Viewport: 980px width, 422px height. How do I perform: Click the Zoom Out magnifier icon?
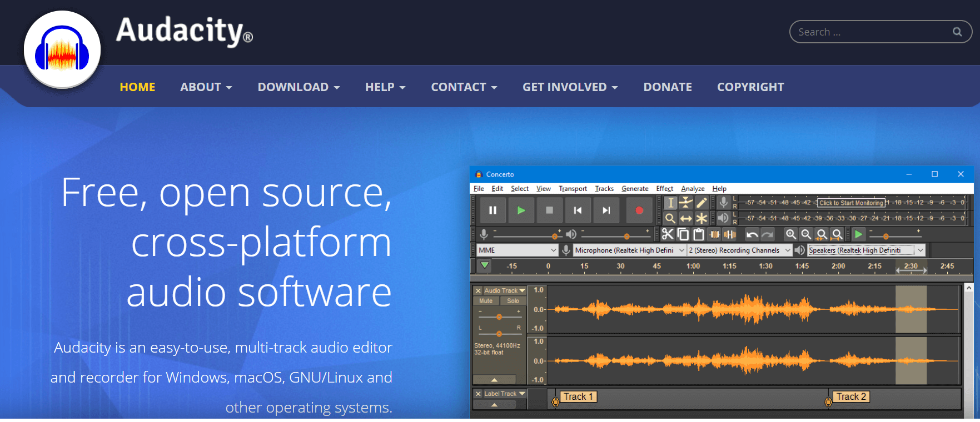pyautogui.click(x=806, y=234)
